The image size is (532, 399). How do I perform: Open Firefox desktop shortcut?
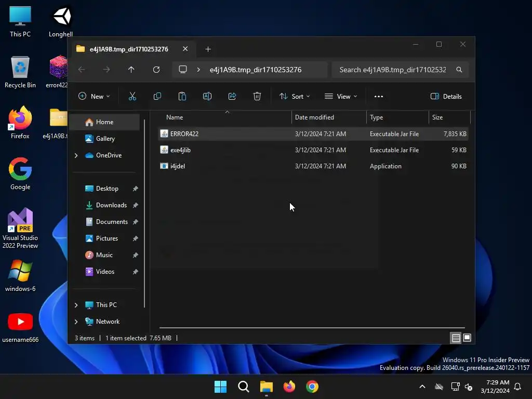click(20, 123)
